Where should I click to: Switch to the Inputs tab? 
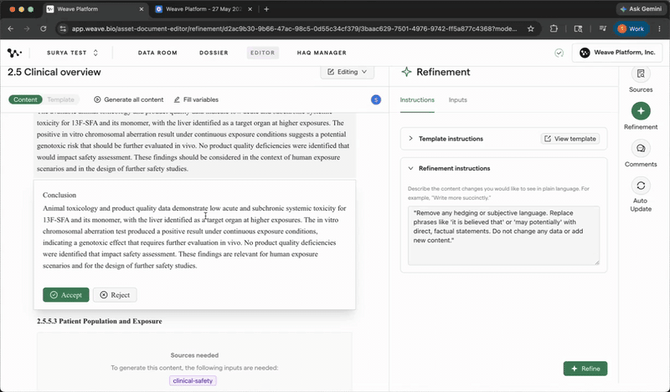tap(458, 100)
